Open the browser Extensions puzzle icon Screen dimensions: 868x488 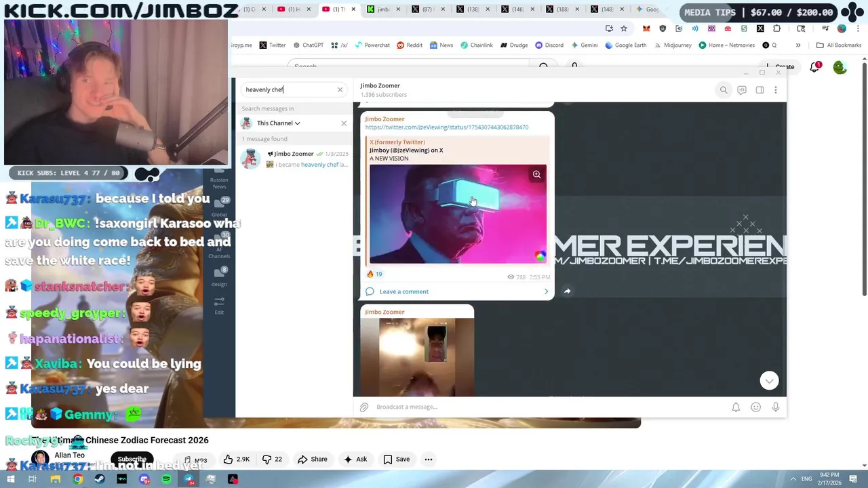tap(776, 28)
